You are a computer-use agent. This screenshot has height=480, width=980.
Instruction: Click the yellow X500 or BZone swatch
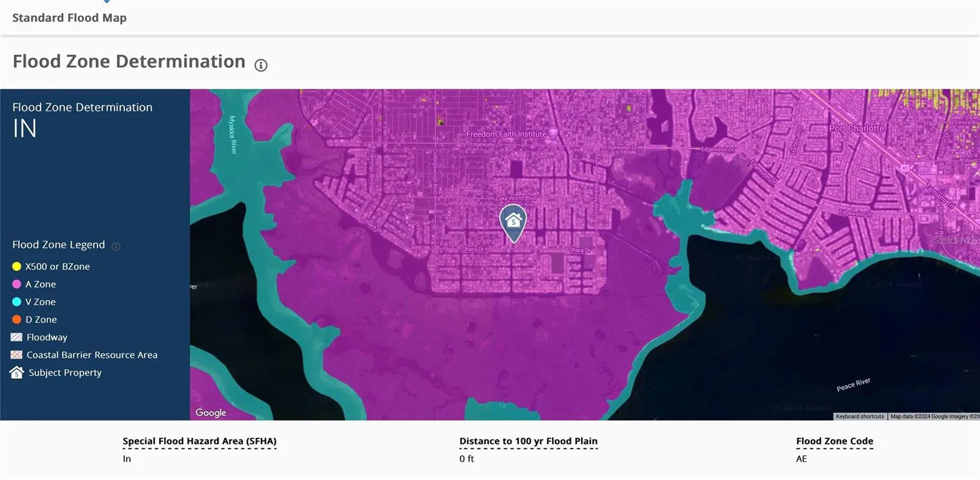(17, 267)
